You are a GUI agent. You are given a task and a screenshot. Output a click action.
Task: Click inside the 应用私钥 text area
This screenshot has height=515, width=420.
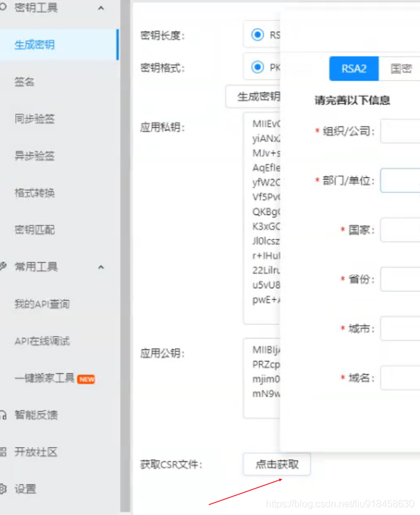[x=262, y=218]
